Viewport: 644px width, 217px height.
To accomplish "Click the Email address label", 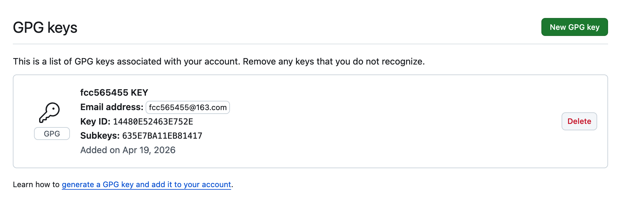I will pos(112,107).
